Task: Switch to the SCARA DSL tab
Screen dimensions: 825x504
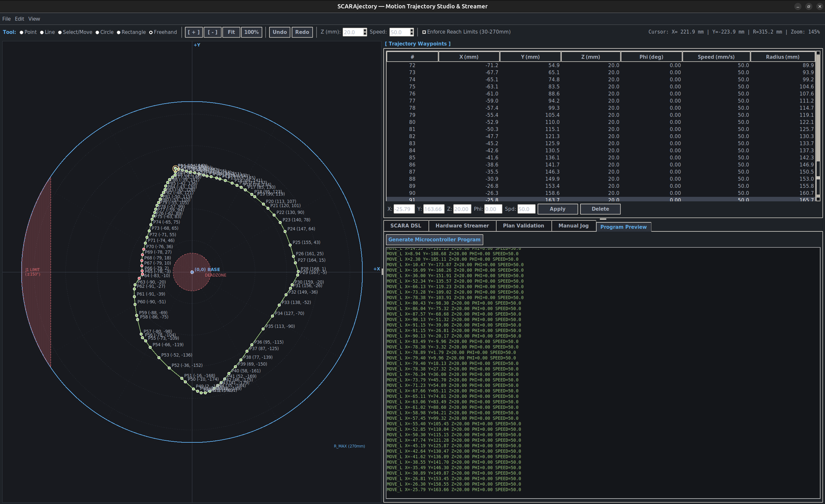Action: [406, 226]
